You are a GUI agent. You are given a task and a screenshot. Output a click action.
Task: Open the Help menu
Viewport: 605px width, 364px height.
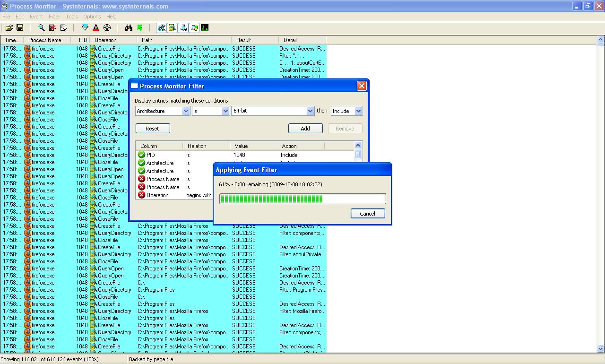(x=112, y=17)
